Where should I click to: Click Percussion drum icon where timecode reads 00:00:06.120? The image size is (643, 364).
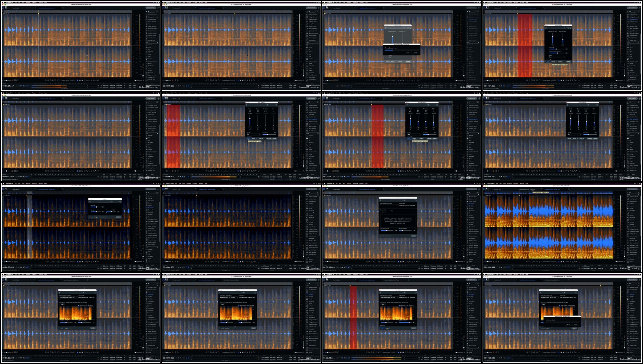pyautogui.click(x=426, y=111)
